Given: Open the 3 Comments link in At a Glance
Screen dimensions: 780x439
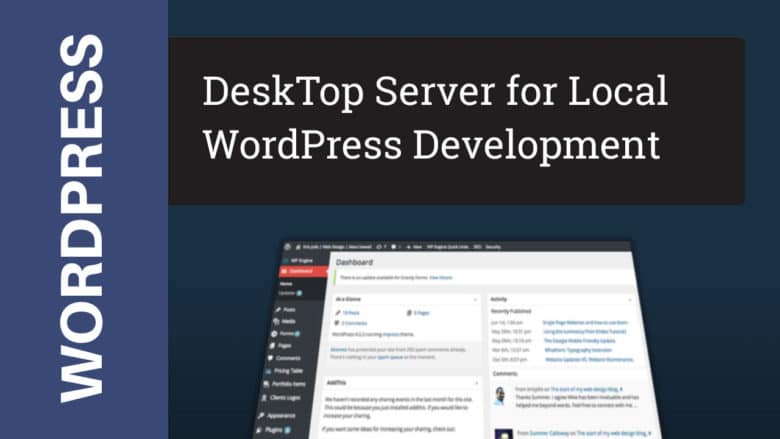Looking at the screenshot, I should click(x=354, y=323).
